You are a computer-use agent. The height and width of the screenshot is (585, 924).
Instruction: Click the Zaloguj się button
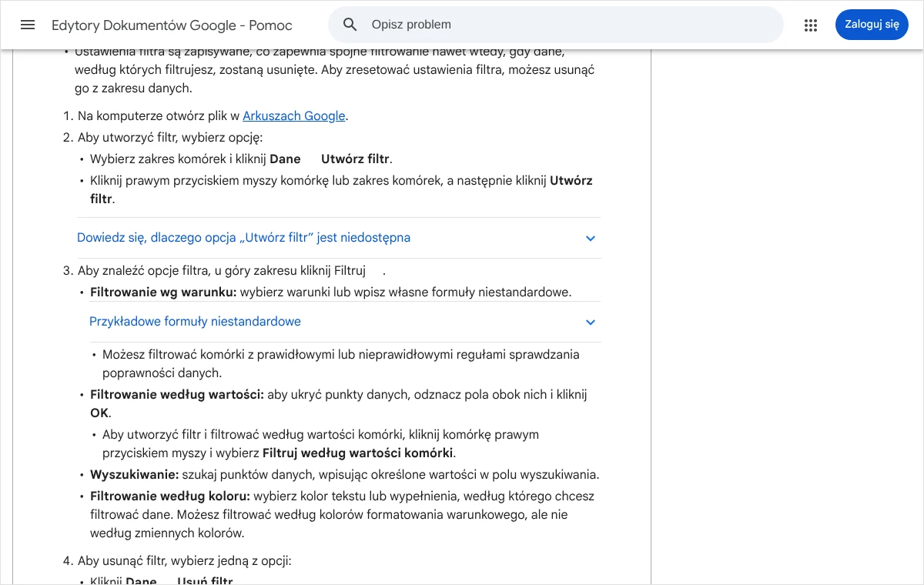(872, 25)
